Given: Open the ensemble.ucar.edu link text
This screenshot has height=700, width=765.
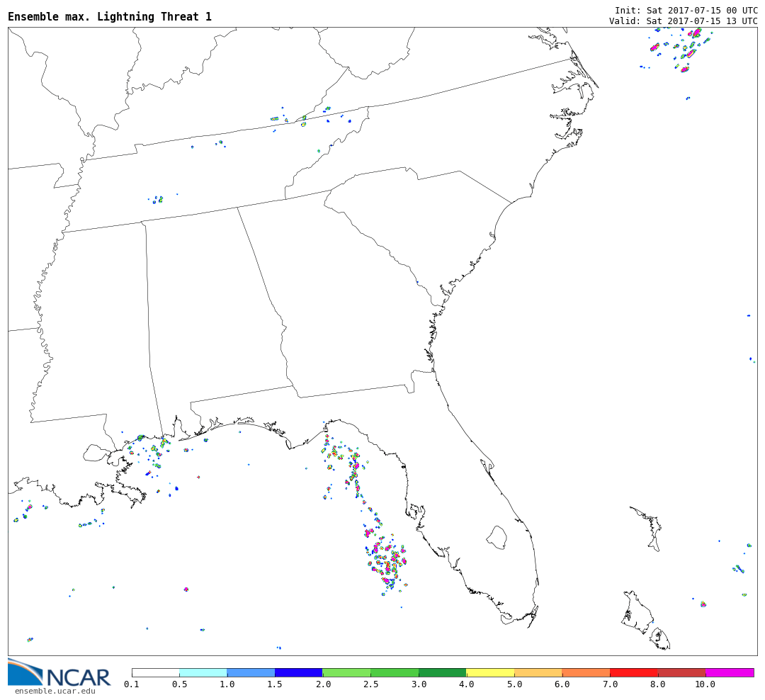Looking at the screenshot, I should (x=55, y=691).
